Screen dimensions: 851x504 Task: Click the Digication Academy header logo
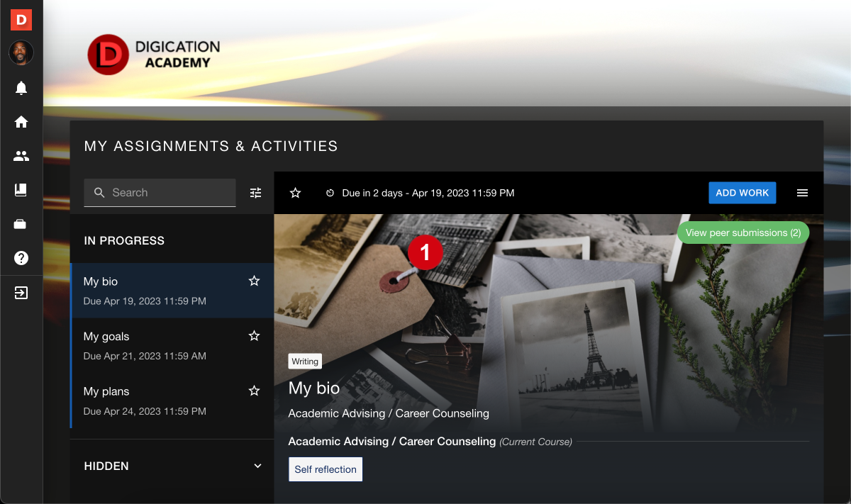(154, 55)
